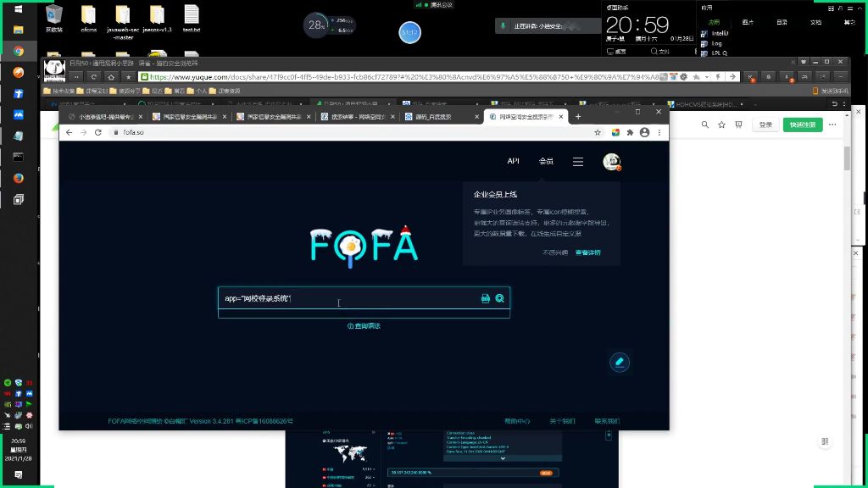
Task: Dismiss the popup via 不感兴趣
Action: [x=554, y=252]
